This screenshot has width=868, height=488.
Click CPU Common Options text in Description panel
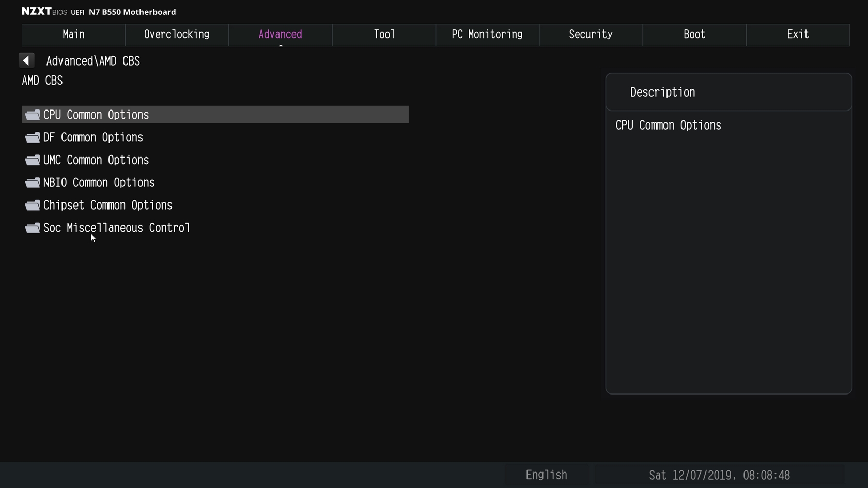click(668, 125)
